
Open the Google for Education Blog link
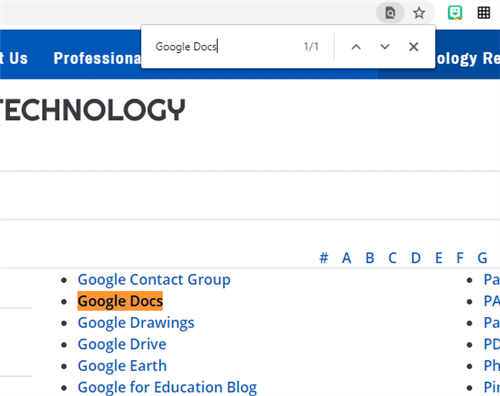(x=167, y=387)
